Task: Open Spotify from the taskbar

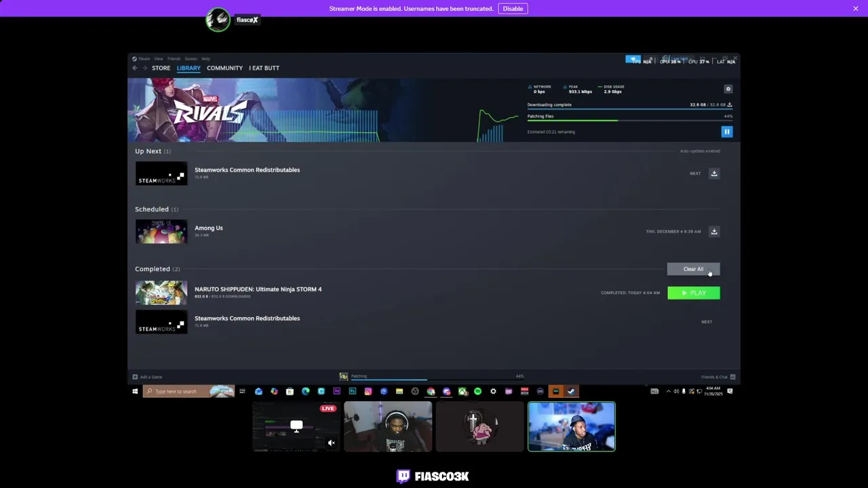Action: [x=478, y=391]
